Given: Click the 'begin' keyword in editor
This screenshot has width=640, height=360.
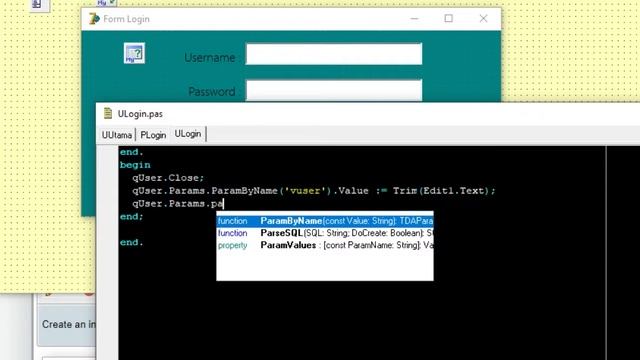Looking at the screenshot, I should [135, 165].
